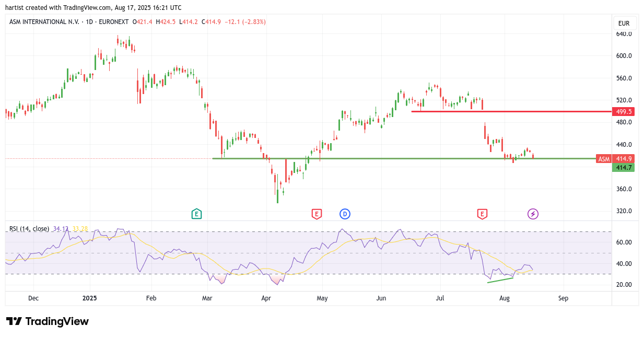Click the RSI value 34.12
Viewport: 644px width, 337px height.
point(61,229)
